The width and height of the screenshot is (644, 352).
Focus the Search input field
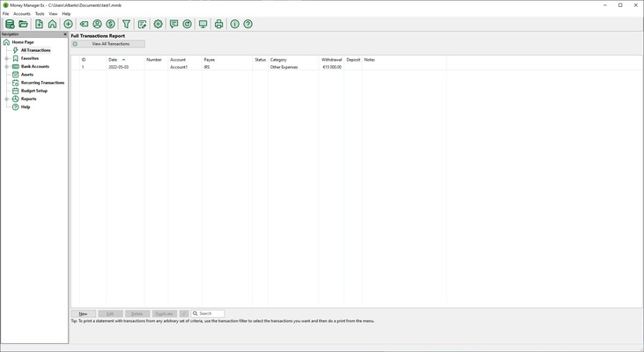[208, 314]
